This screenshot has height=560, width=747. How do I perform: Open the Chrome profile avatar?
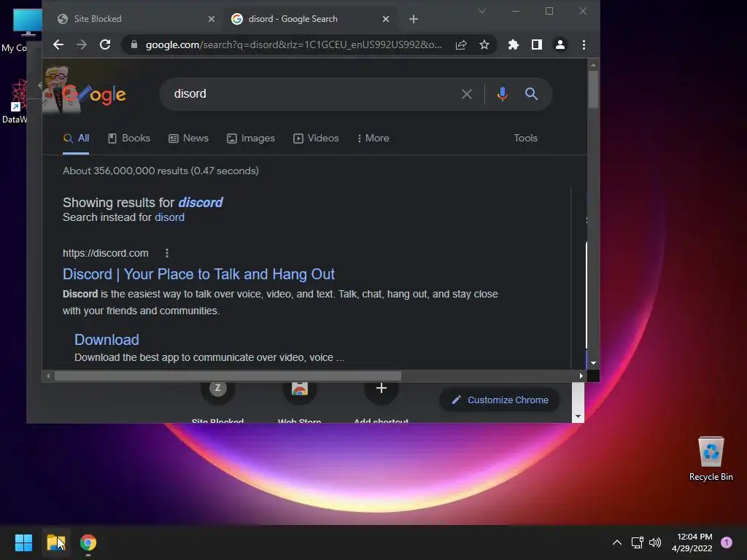coord(560,44)
